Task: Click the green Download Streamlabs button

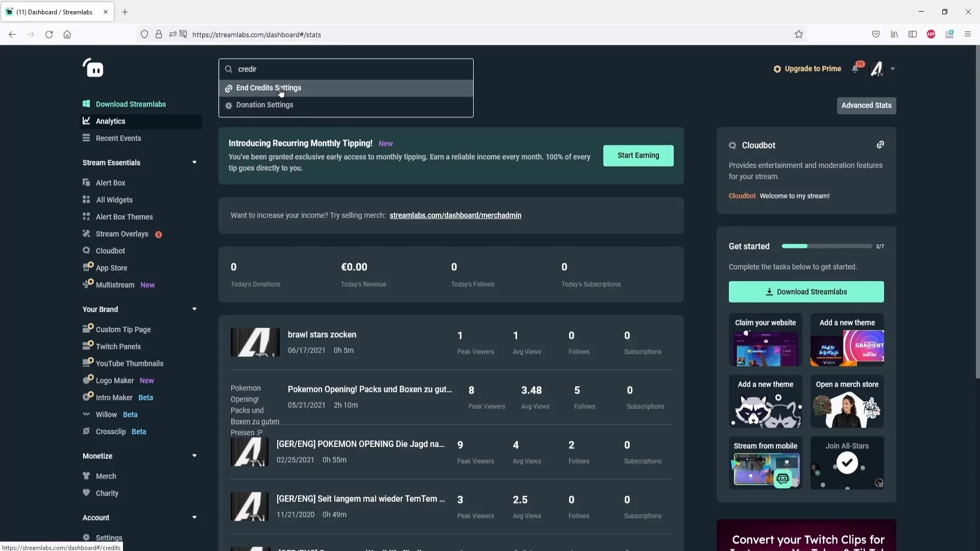Action: pos(806,292)
